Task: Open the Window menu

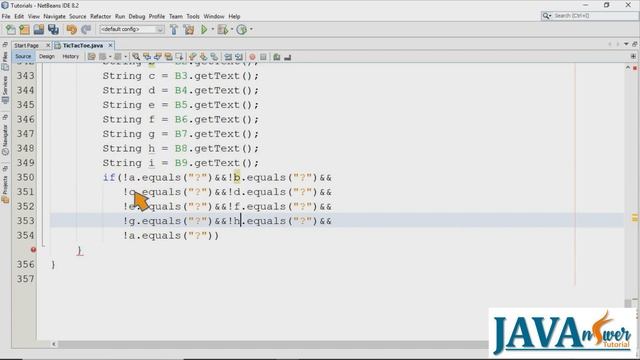Action: click(x=214, y=16)
